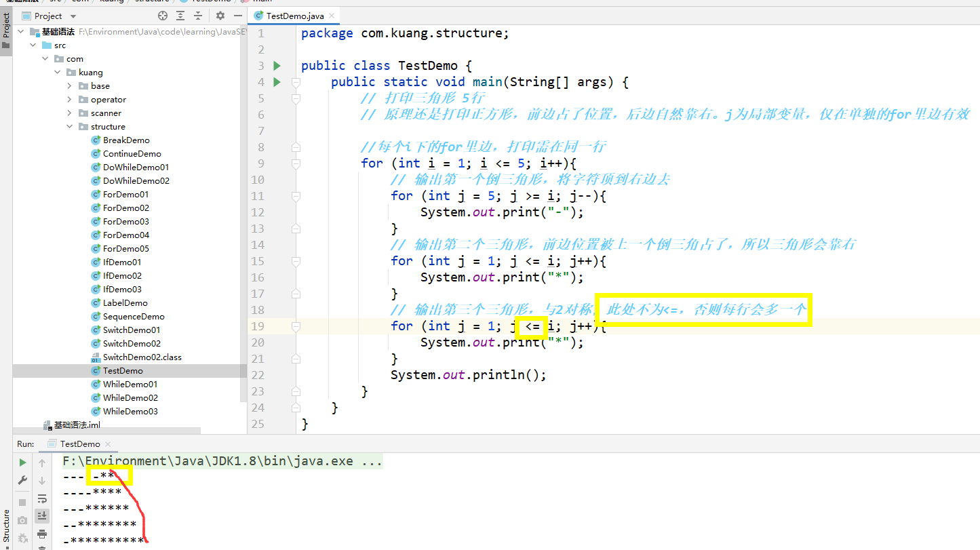
Task: Open SwitchDemo01 class
Action: coord(132,330)
